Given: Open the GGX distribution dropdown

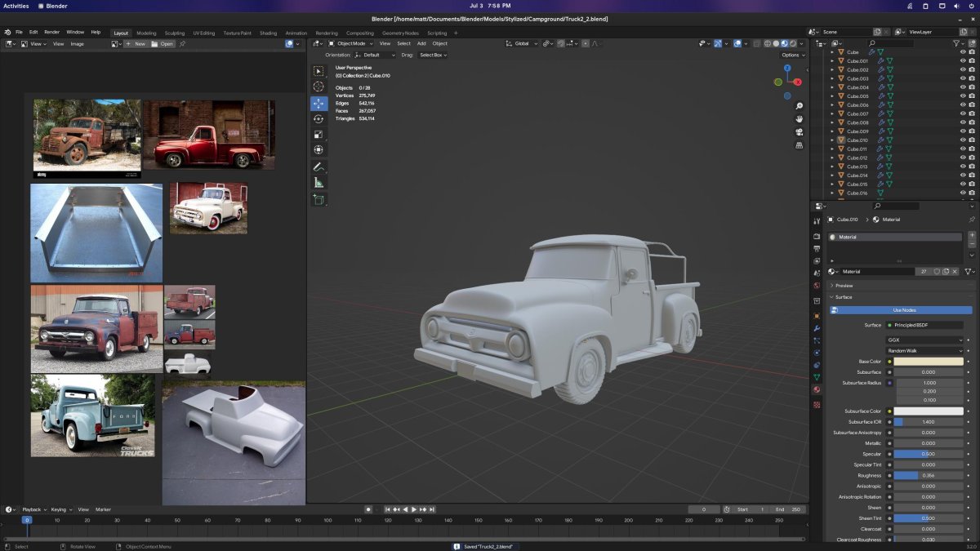Looking at the screenshot, I should pos(924,340).
